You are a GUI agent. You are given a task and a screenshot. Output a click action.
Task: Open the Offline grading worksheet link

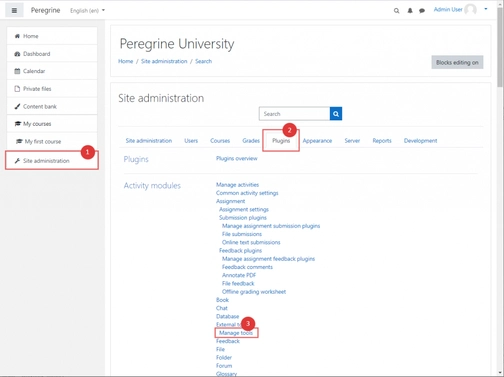254,292
